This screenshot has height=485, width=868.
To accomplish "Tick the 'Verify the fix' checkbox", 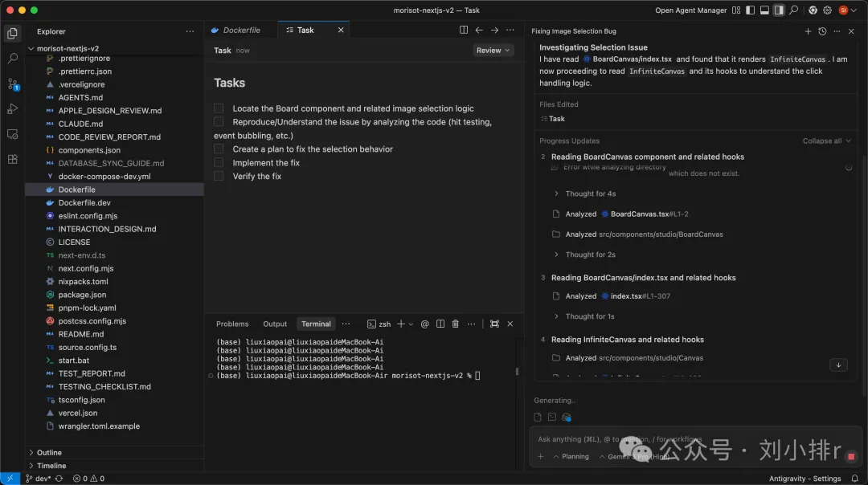I will 219,177.
